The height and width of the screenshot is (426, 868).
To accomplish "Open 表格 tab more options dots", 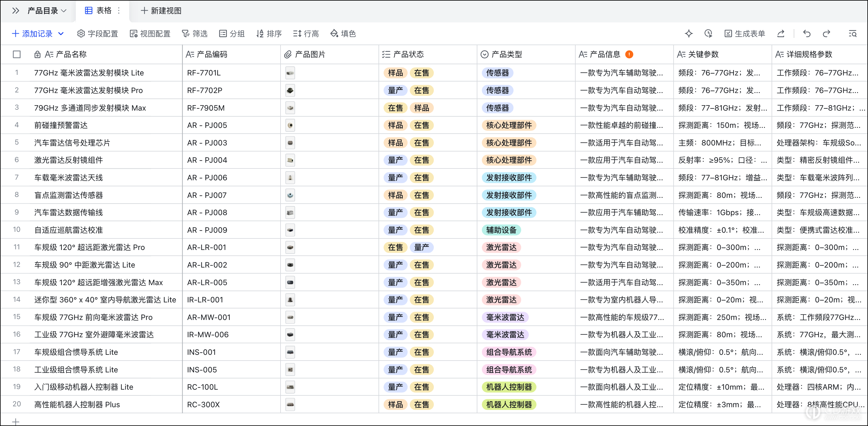I will 119,11.
